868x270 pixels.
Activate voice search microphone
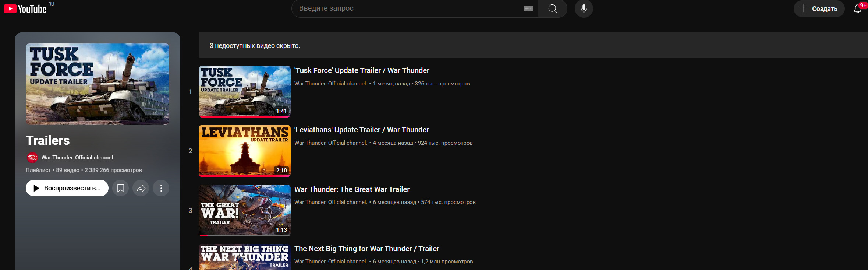[x=584, y=8]
